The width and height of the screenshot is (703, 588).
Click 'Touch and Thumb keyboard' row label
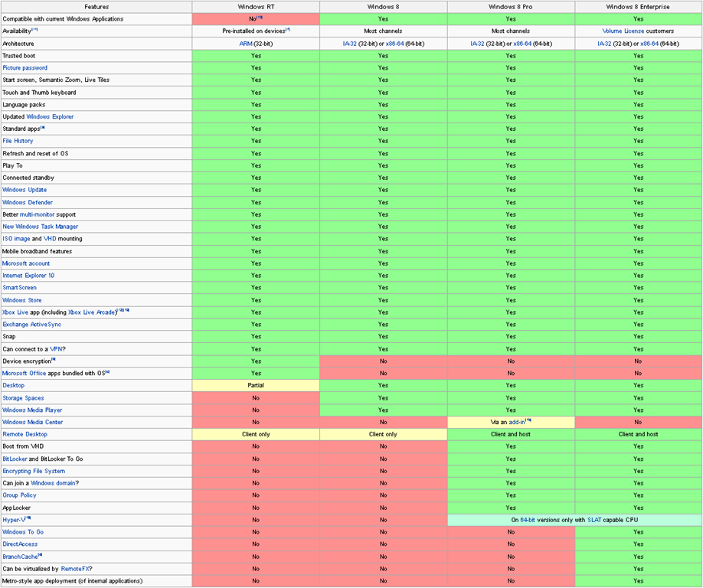40,93
